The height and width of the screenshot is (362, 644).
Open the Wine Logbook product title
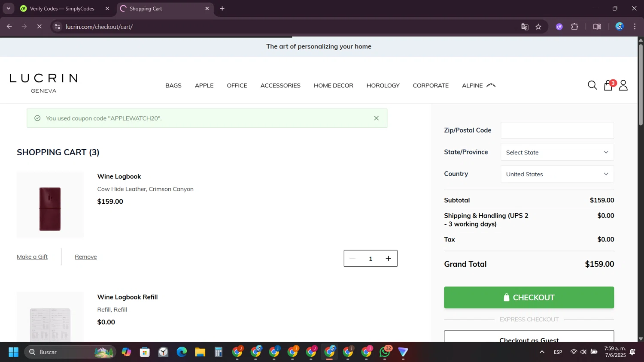[x=119, y=176]
